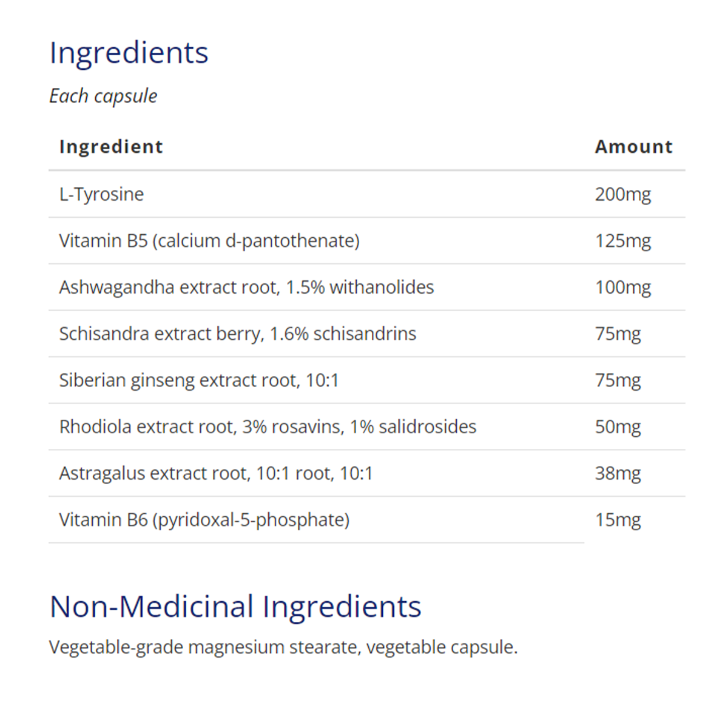The width and height of the screenshot is (728, 728).
Task: Click the Ingredient column header
Action: (x=111, y=147)
